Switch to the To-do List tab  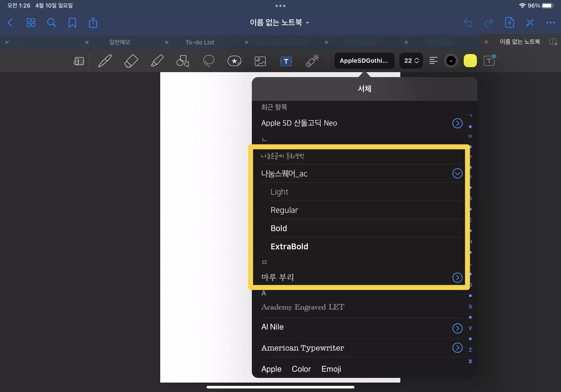[200, 42]
